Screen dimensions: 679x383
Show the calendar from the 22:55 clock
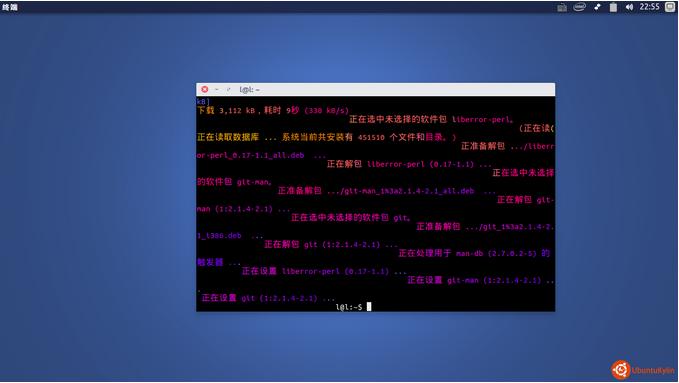point(649,7)
